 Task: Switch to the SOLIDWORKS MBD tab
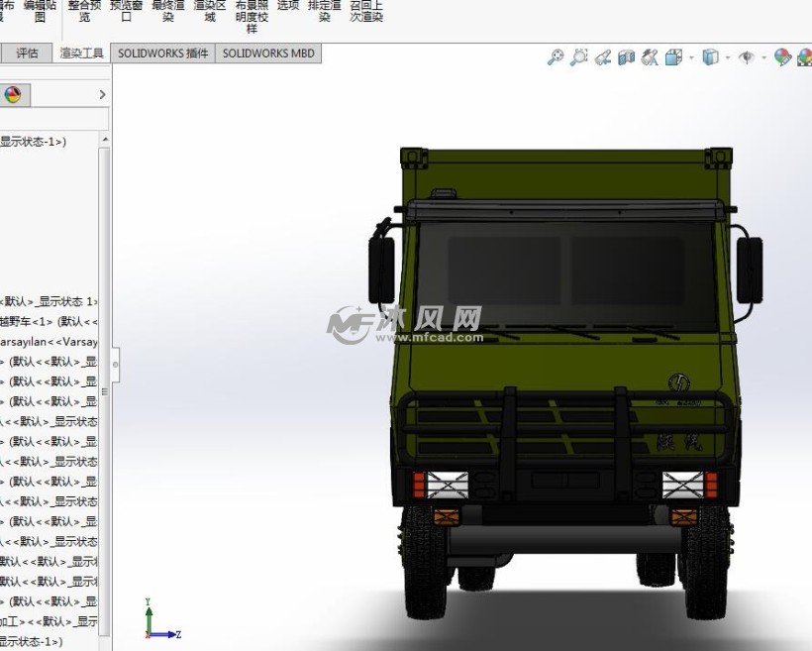point(268,54)
